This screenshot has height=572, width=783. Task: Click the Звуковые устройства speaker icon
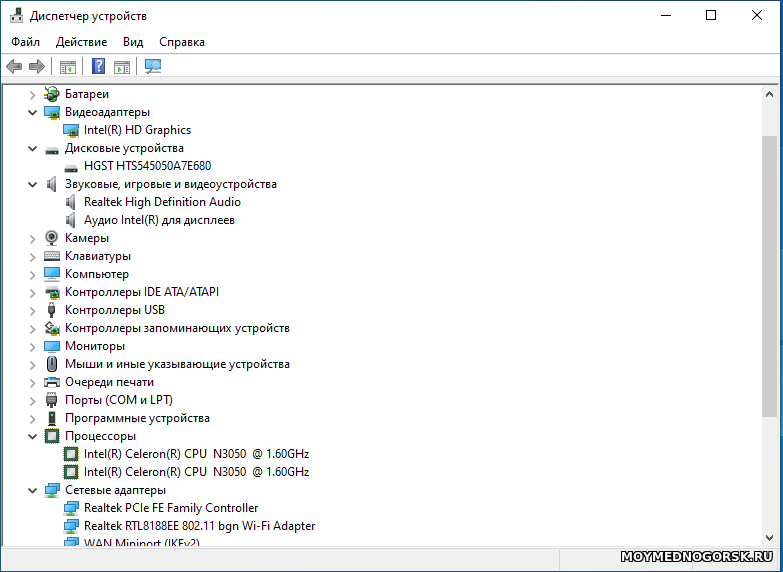(x=51, y=184)
